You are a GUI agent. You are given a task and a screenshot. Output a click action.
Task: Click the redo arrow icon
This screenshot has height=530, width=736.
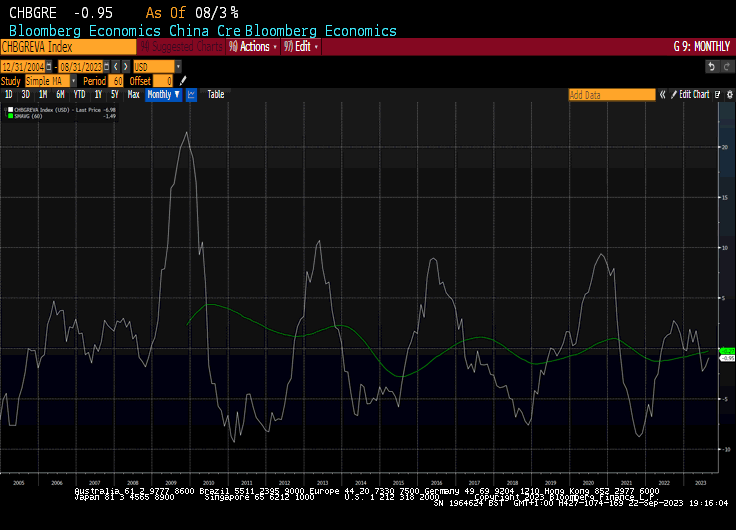coord(725,66)
